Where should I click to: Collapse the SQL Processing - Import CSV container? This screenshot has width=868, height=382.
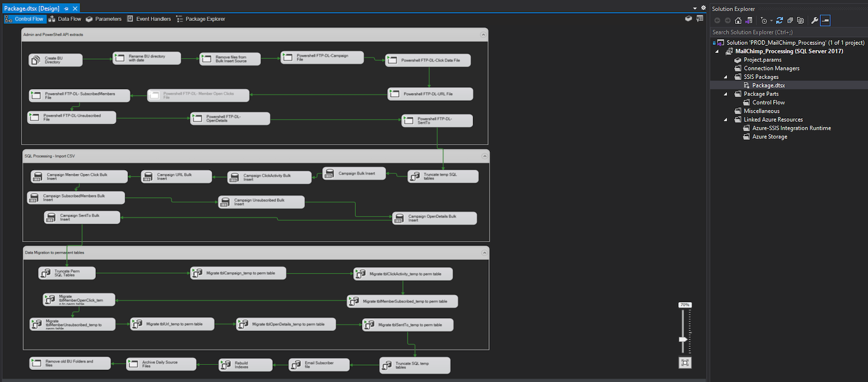(484, 156)
